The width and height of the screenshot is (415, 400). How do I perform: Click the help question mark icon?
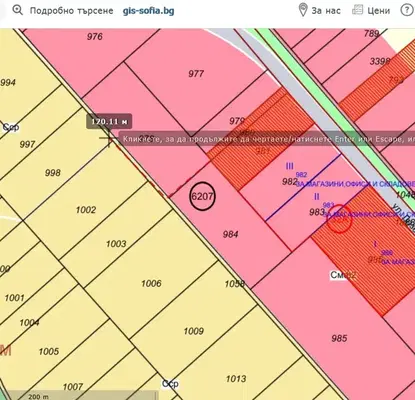(407, 10)
